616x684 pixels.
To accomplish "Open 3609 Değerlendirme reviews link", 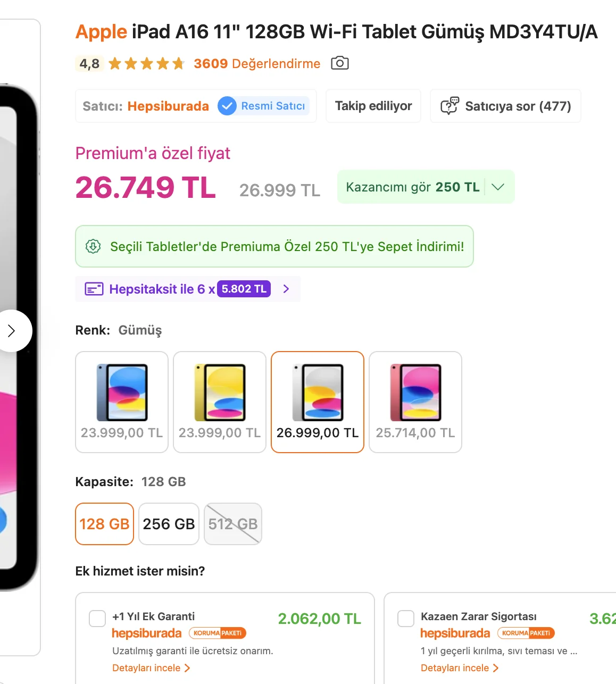I will (257, 64).
